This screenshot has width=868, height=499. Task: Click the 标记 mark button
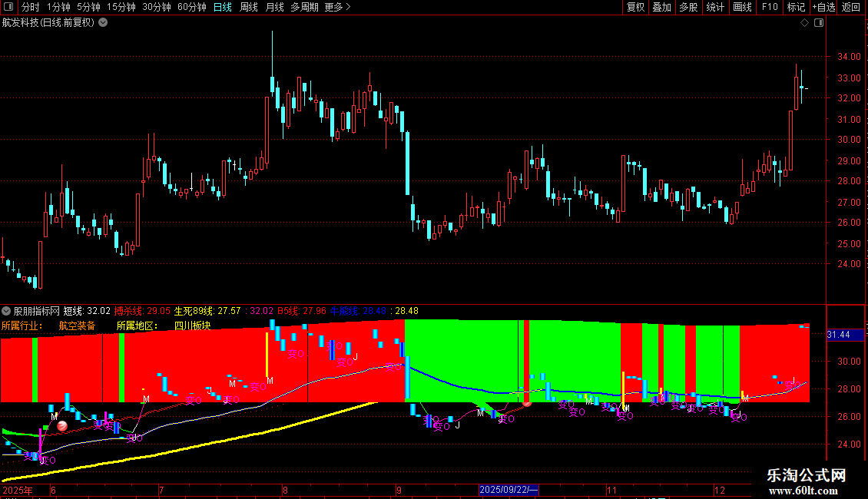[796, 7]
